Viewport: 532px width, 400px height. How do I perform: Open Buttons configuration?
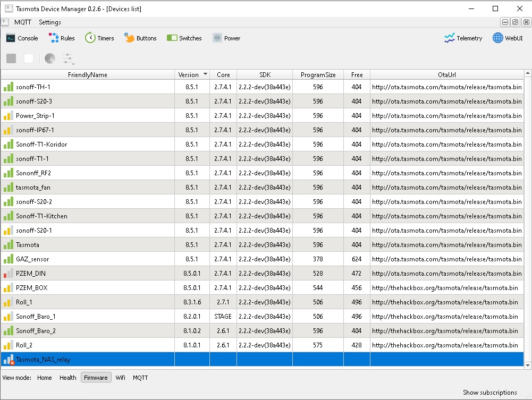pyautogui.click(x=140, y=38)
